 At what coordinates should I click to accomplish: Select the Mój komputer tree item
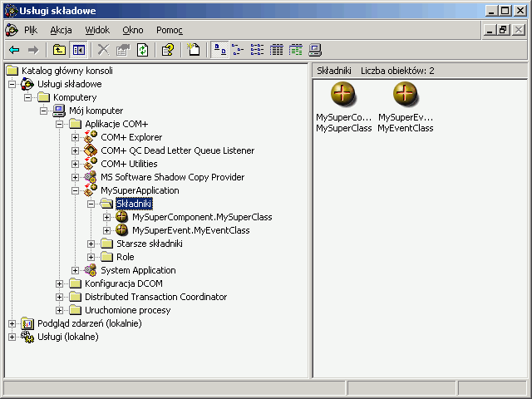[x=96, y=111]
